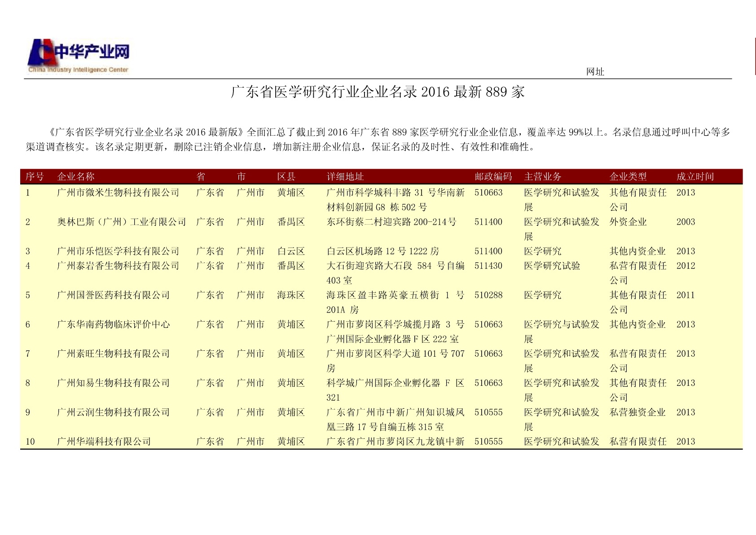Select company name 广州华端科技有限公司
This screenshot has width=756, height=535.
coord(104,442)
